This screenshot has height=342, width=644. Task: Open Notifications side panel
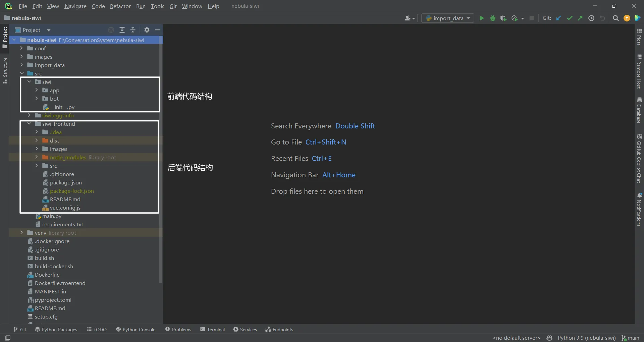[x=639, y=210]
